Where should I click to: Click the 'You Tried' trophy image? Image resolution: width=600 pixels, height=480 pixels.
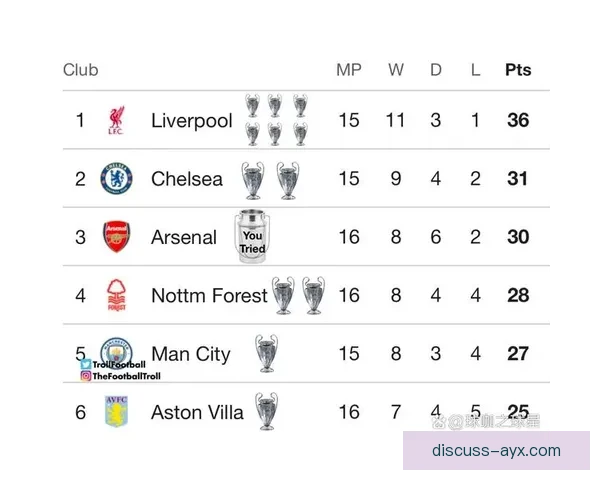pos(252,237)
